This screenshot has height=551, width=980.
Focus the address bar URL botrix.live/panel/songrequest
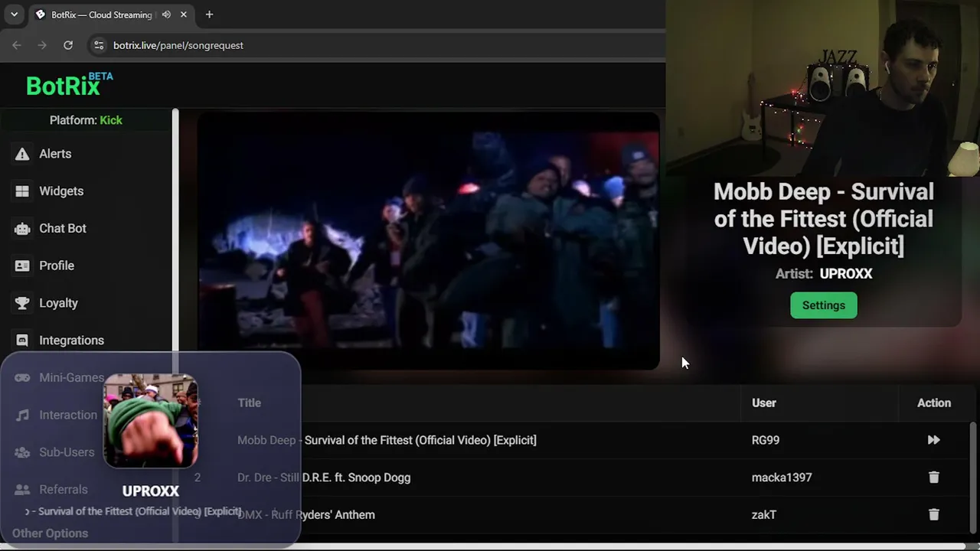pos(178,45)
